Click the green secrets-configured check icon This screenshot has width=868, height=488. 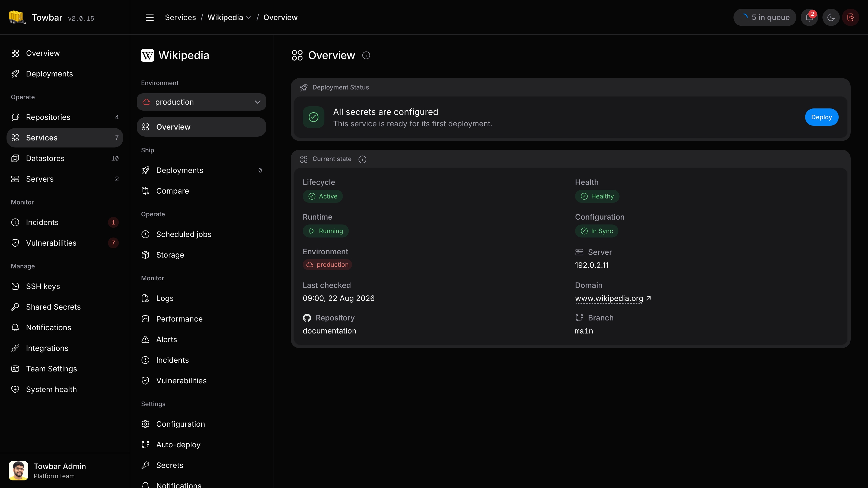coord(313,117)
